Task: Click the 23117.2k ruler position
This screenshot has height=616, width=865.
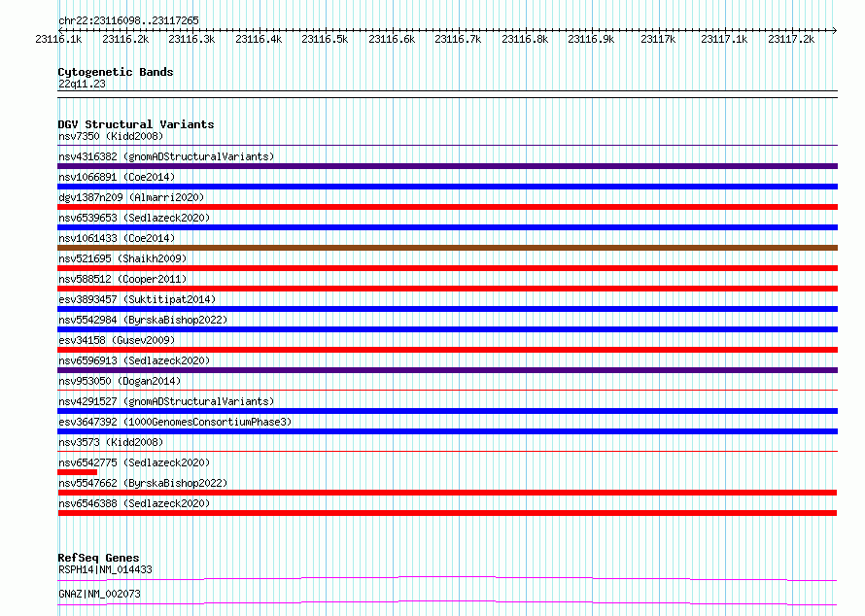Action: pyautogui.click(x=791, y=39)
